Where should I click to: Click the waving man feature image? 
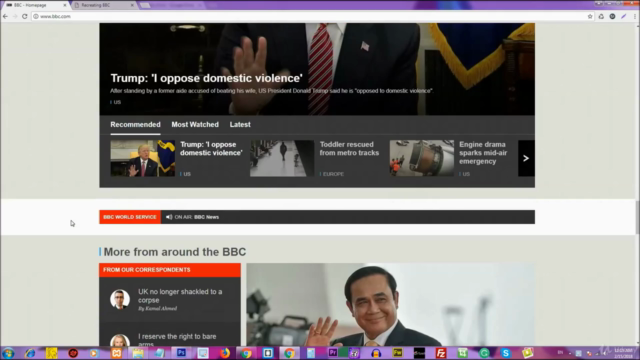click(391, 305)
